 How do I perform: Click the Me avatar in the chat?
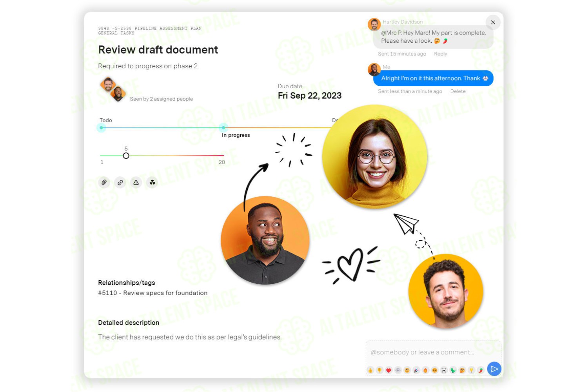[374, 70]
